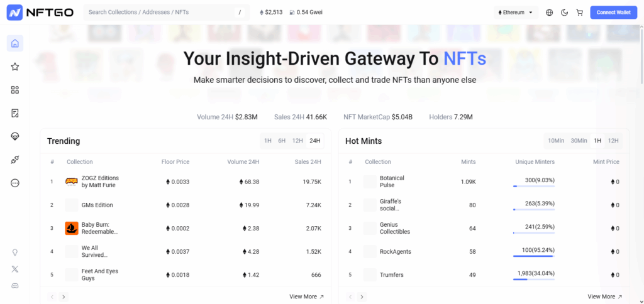Image resolution: width=644 pixels, height=304 pixels.
Task: Click the Unique Minters column header
Action: tap(535, 162)
